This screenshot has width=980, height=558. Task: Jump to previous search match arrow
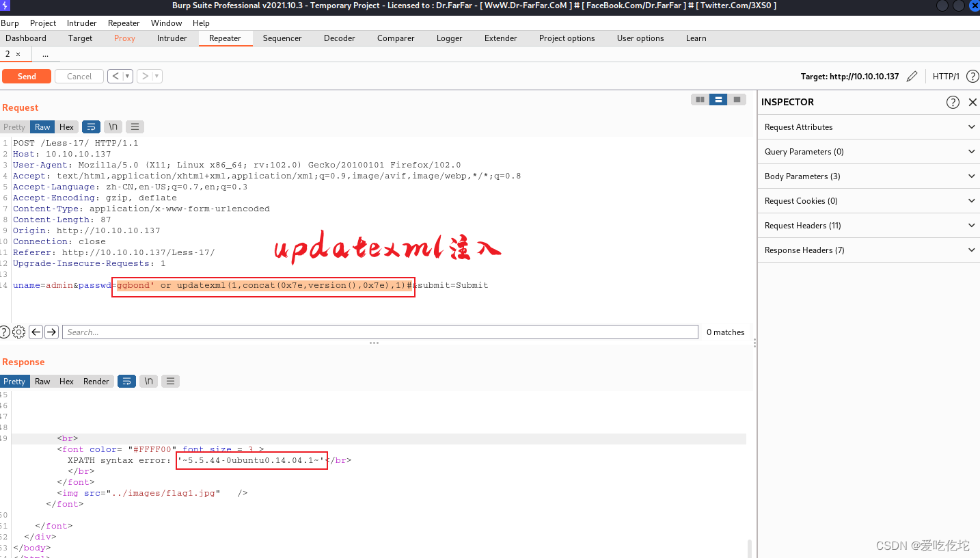click(36, 332)
